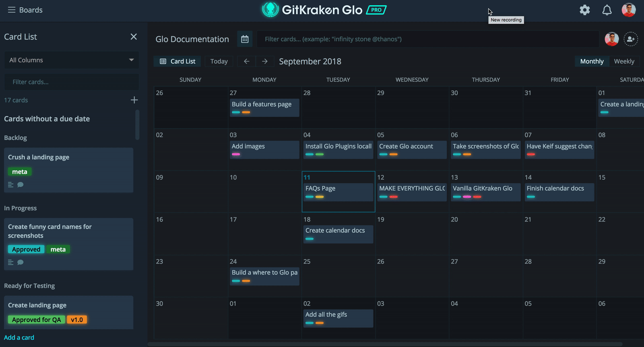Add a new card with plus icon

point(134,100)
